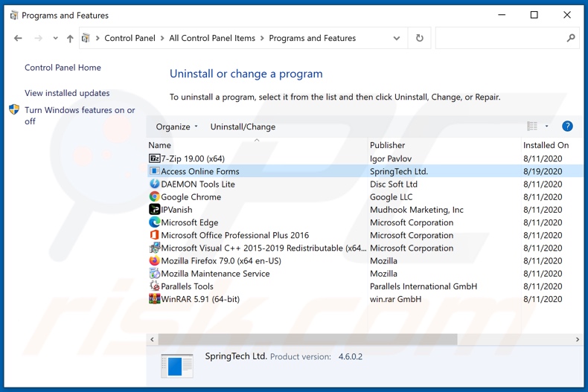Image resolution: width=588 pixels, height=392 pixels.
Task: Click the Control Panel search box
Action: click(x=502, y=38)
